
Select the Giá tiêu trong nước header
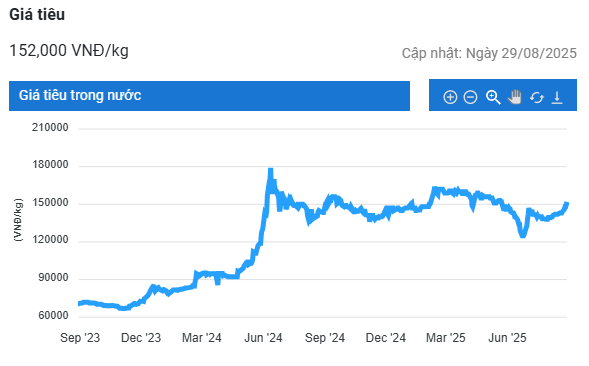[209, 95]
